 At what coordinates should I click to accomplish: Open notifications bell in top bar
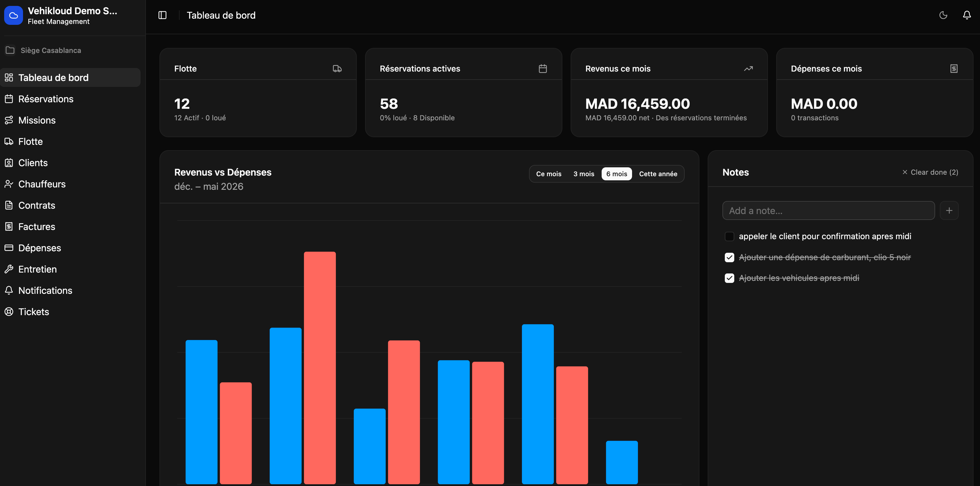tap(967, 15)
